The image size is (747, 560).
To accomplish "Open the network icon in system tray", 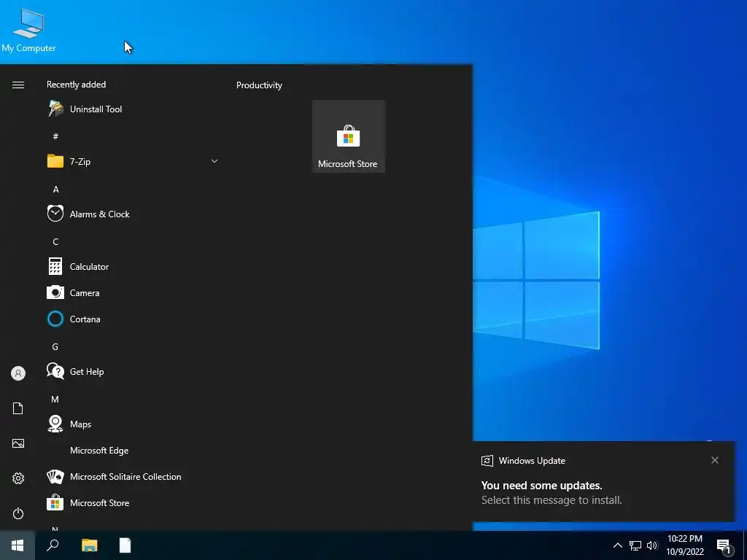I will click(x=635, y=545).
